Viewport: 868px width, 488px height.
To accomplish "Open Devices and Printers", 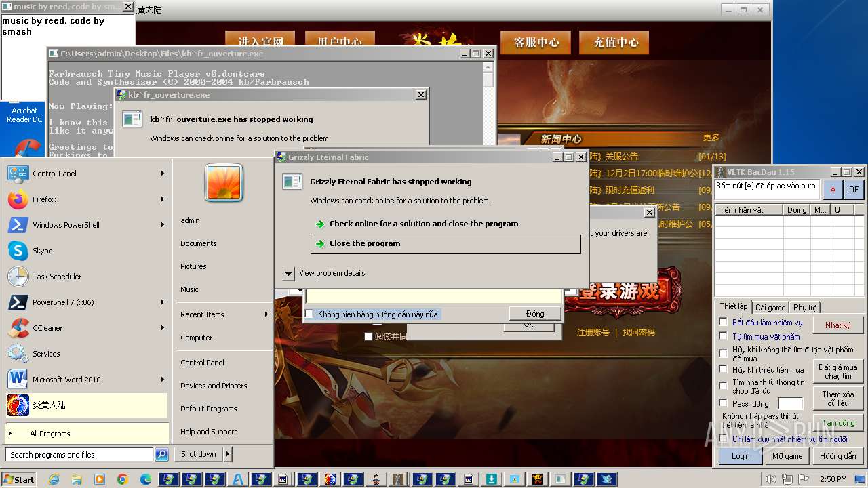I will 214,386.
